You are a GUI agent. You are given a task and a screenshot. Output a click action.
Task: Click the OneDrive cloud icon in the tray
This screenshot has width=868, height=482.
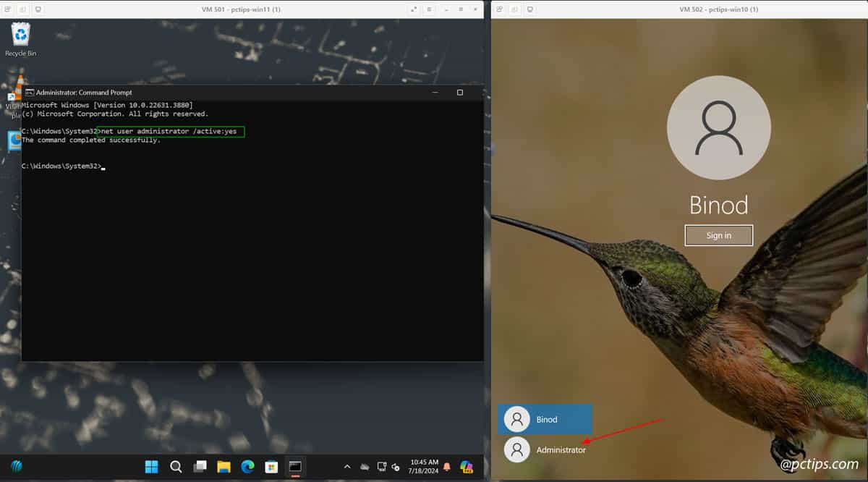[x=364, y=467]
